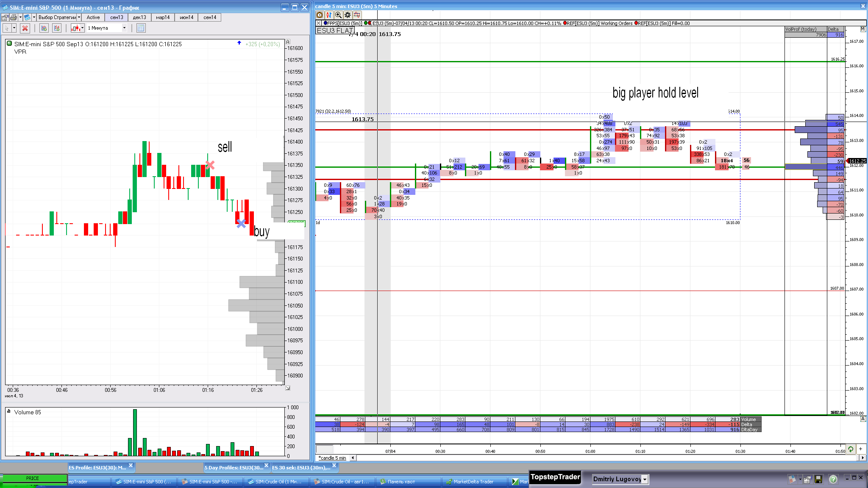Select the июн14 contract tab
The width and height of the screenshot is (868, 488).
coord(186,17)
